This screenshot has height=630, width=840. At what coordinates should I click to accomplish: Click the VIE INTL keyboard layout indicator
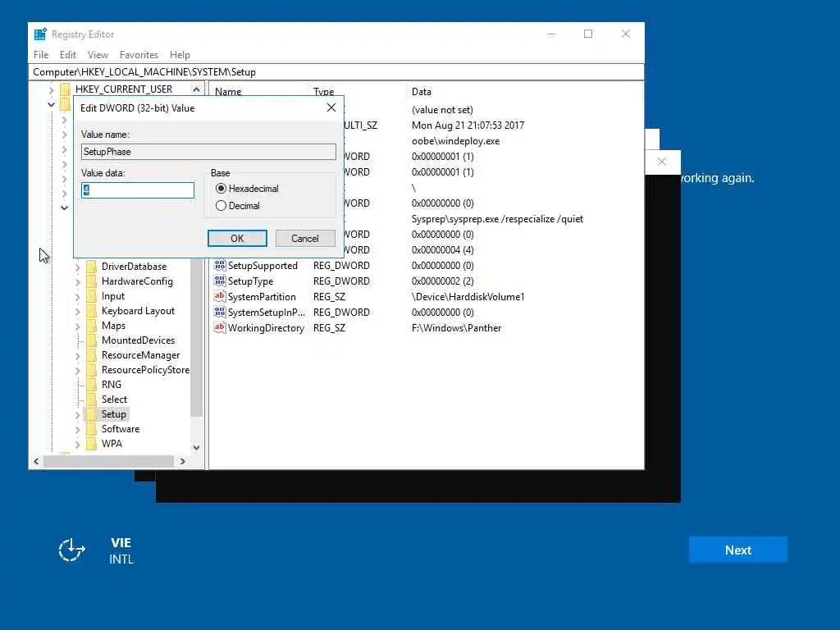121,550
